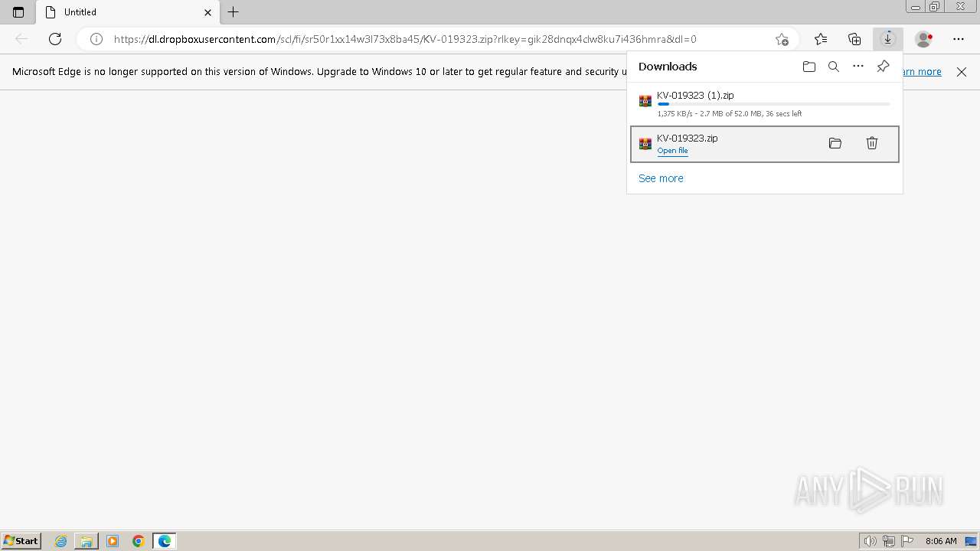Viewport: 980px width, 551px height.
Task: Open the Favorites list
Action: (x=821, y=39)
